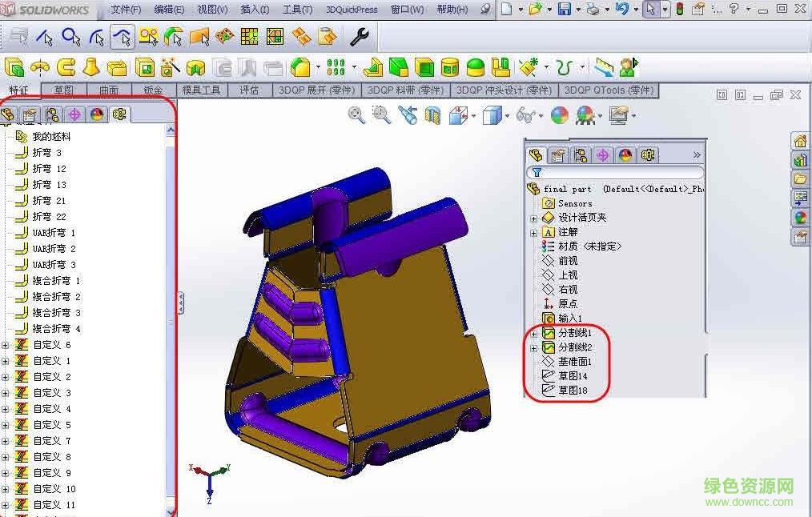Select the Zoom to Fit tool
Screen dimensions: 812x517
[356, 114]
